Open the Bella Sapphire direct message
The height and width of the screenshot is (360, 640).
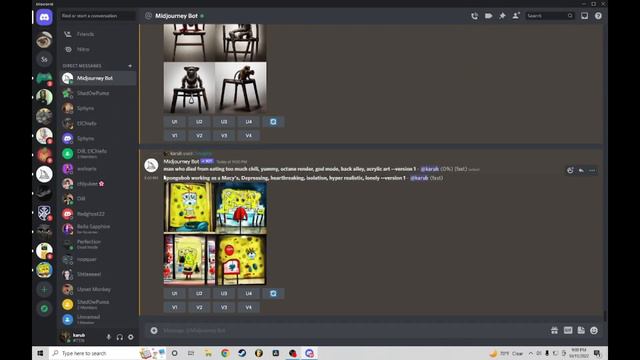[x=98, y=229]
